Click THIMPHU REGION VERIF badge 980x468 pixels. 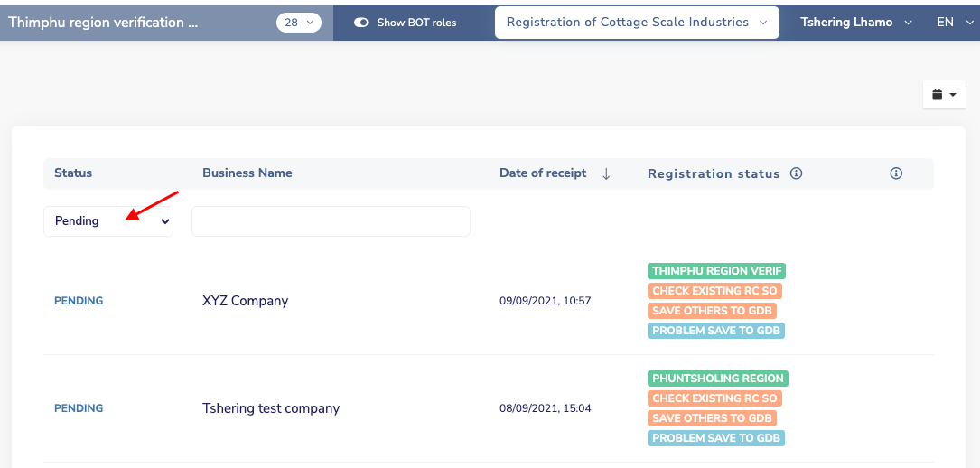717,271
